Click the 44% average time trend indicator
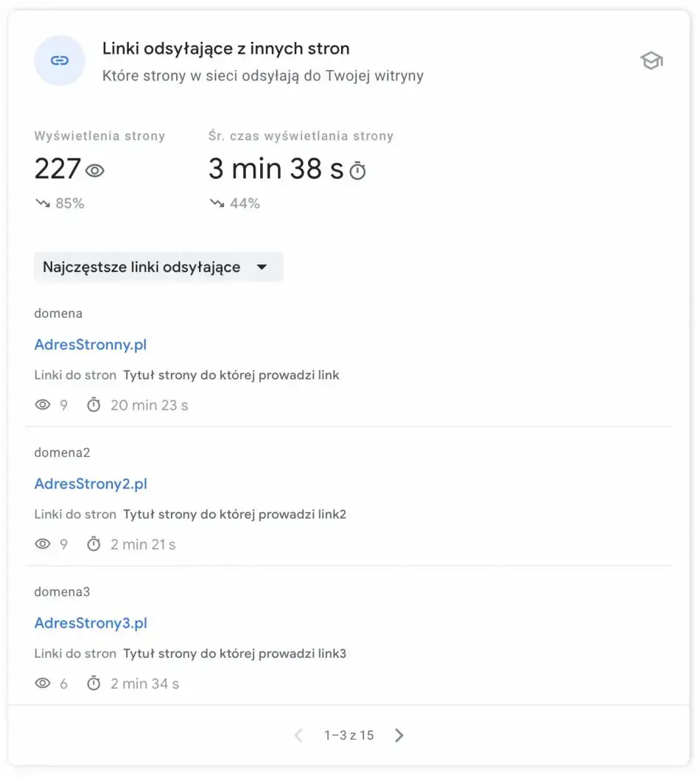 pyautogui.click(x=234, y=203)
